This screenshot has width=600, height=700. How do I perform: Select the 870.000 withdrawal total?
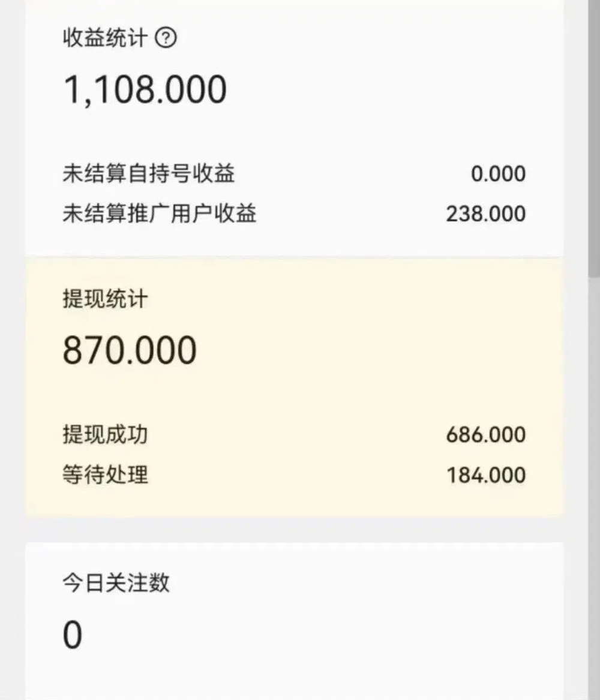[x=130, y=350]
